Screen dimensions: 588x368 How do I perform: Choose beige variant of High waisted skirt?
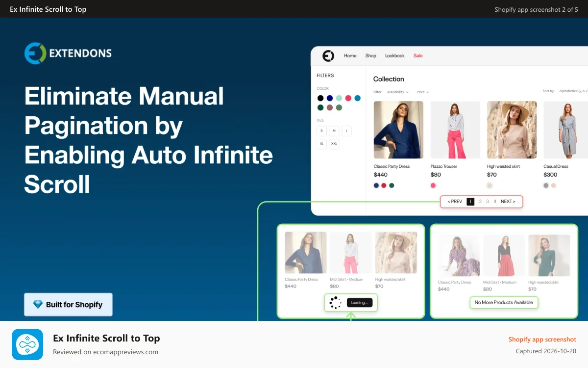click(490, 185)
